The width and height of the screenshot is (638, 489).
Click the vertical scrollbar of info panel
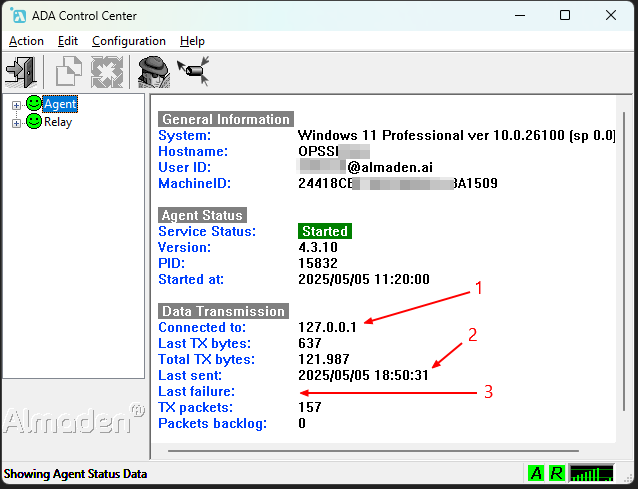[x=624, y=261]
